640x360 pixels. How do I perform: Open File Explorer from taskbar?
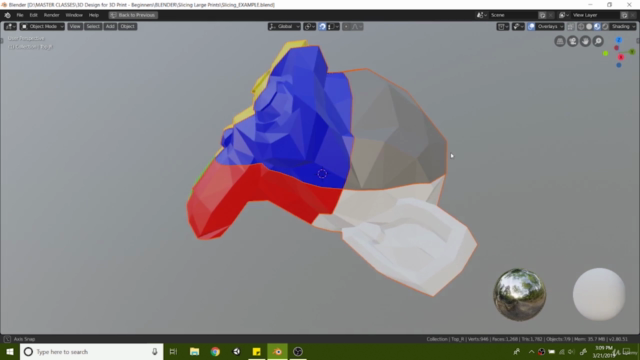pos(194,352)
